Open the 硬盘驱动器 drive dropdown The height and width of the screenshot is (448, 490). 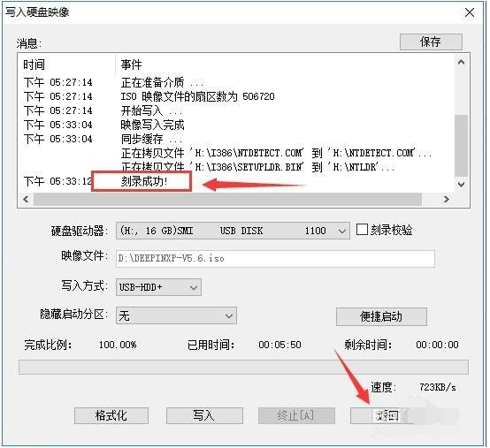(233, 231)
